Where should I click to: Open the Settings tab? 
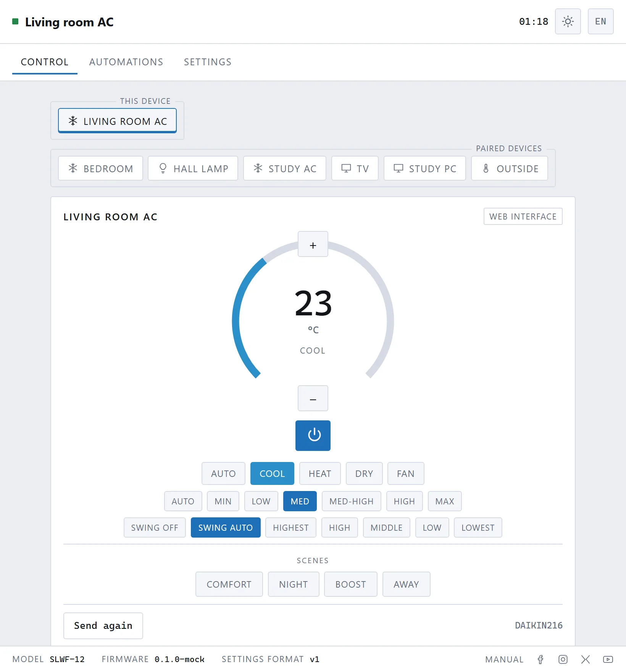pyautogui.click(x=208, y=62)
